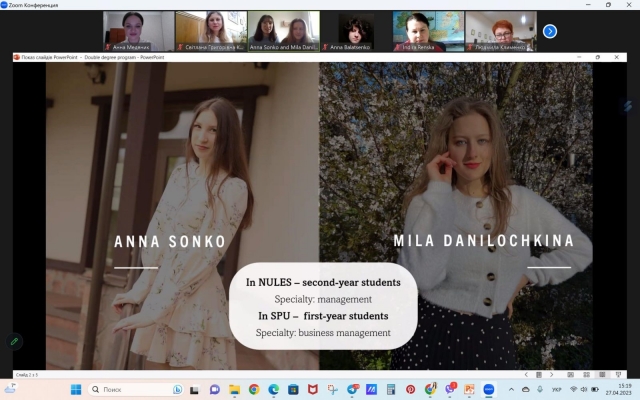This screenshot has height=400, width=640.
Task: Open File Explorer from taskbar
Action: click(234, 389)
